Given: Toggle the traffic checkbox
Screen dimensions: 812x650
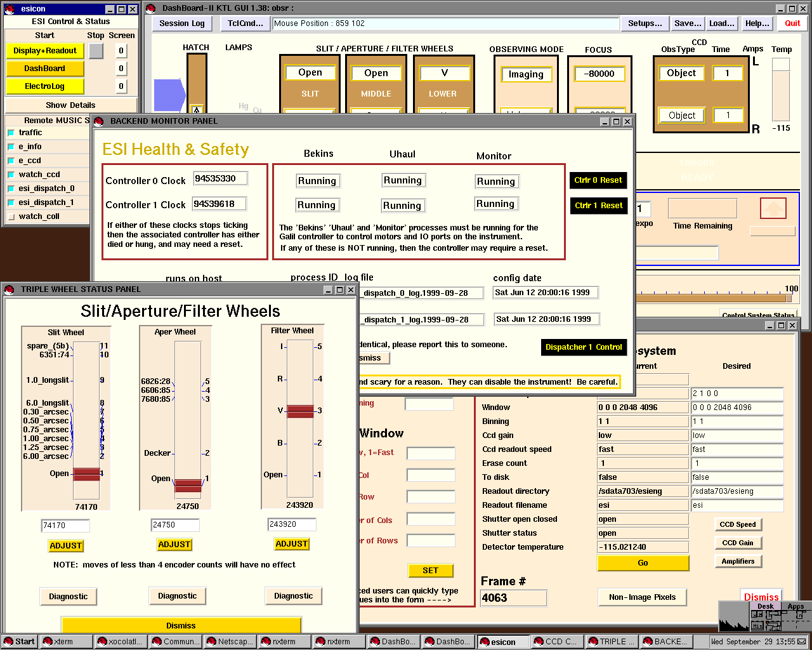Looking at the screenshot, I should point(11,133).
